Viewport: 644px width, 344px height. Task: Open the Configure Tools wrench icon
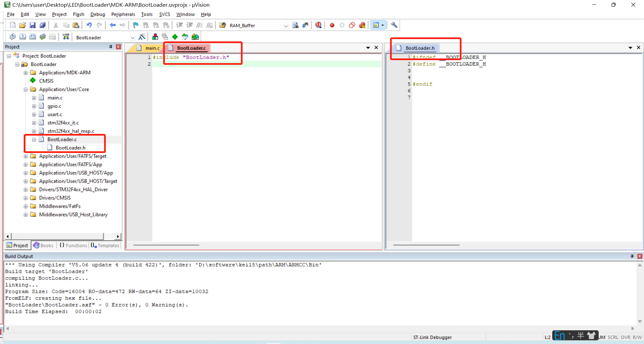394,25
